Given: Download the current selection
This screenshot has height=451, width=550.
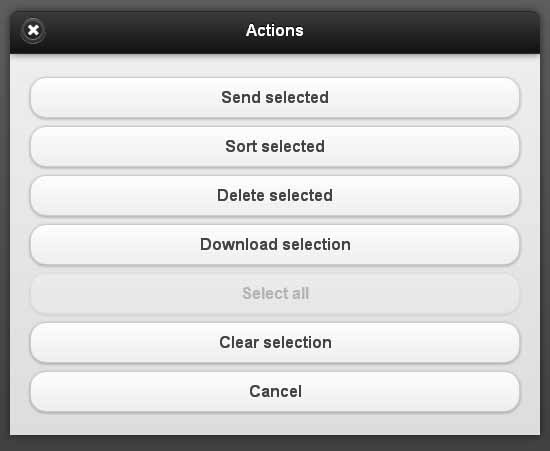Looking at the screenshot, I should pyautogui.click(x=275, y=245).
